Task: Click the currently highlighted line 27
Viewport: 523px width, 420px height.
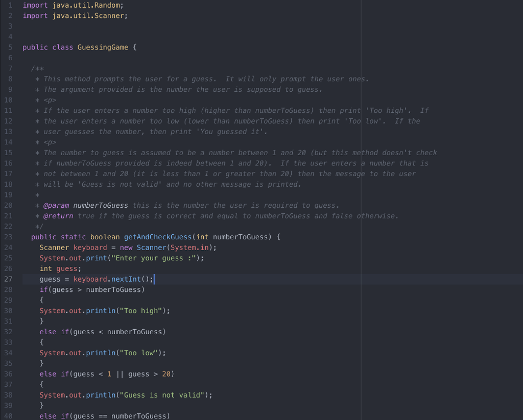Action: (97, 279)
